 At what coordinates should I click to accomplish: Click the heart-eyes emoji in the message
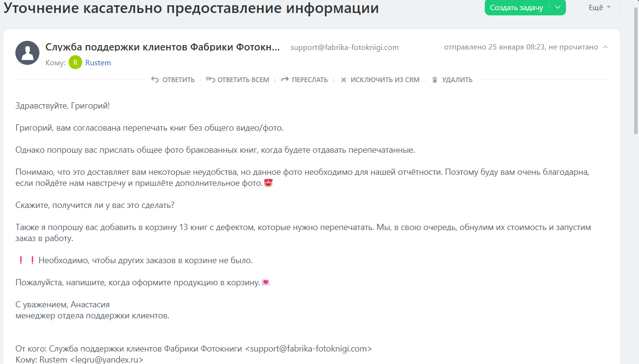click(269, 183)
